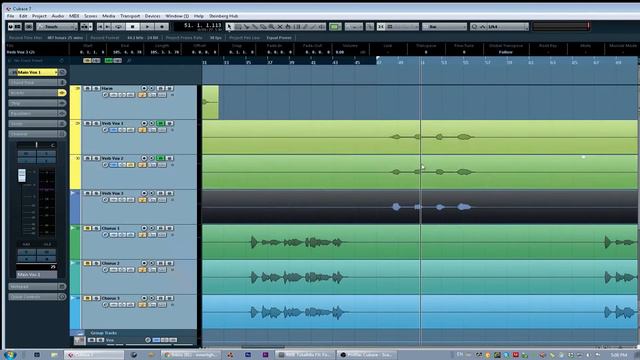Disable green Read automation on Verb Vox 1

pos(161,123)
